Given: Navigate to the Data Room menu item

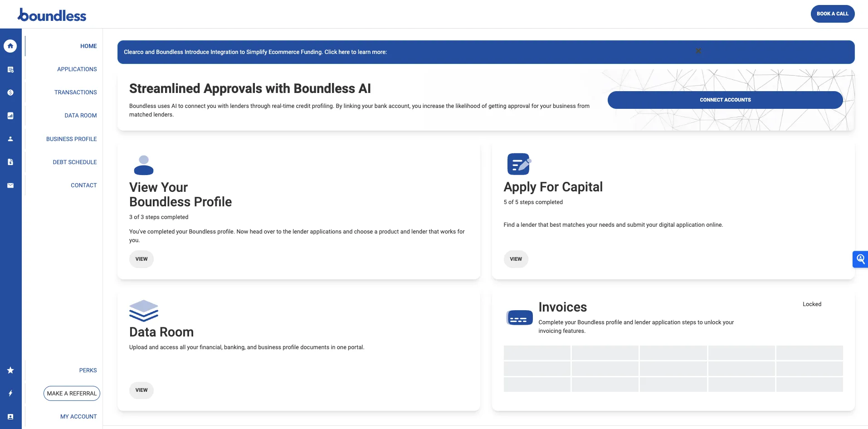Looking at the screenshot, I should (81, 116).
